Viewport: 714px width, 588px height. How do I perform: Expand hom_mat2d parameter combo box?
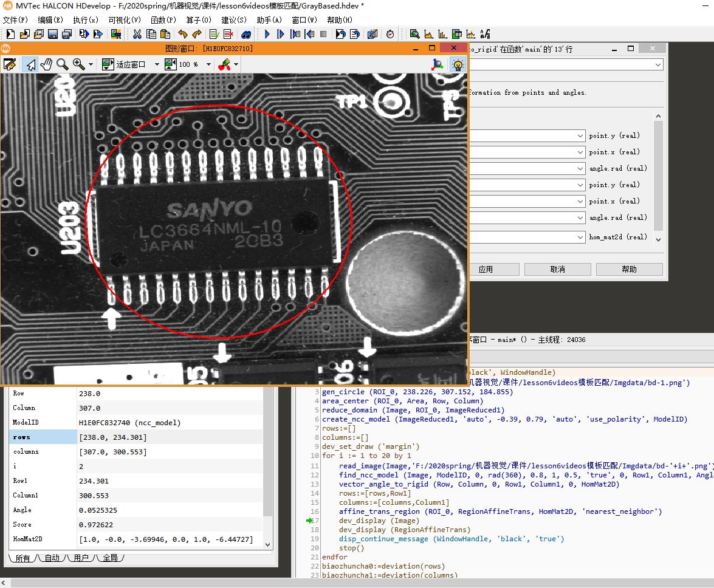tap(580, 237)
